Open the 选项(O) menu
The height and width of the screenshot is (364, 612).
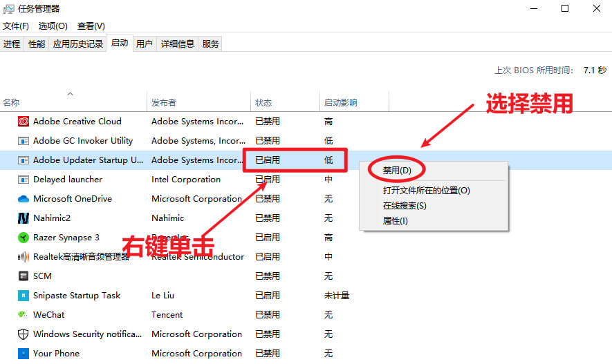pyautogui.click(x=53, y=26)
